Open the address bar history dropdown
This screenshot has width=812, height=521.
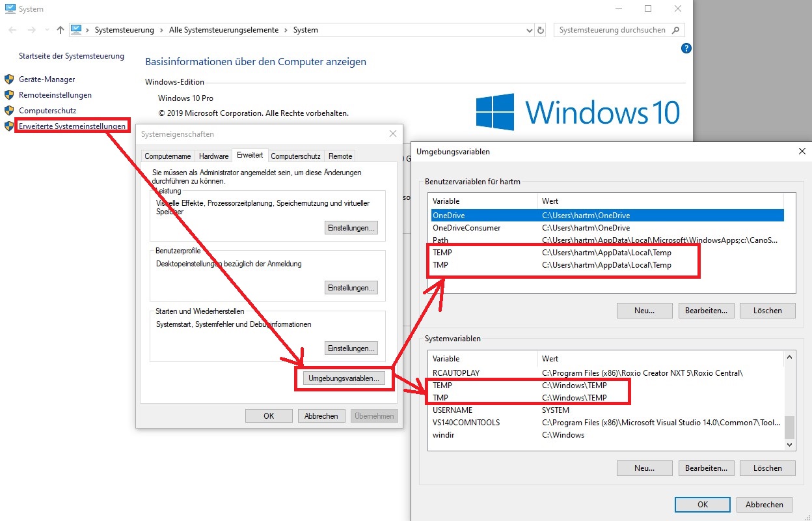click(529, 30)
